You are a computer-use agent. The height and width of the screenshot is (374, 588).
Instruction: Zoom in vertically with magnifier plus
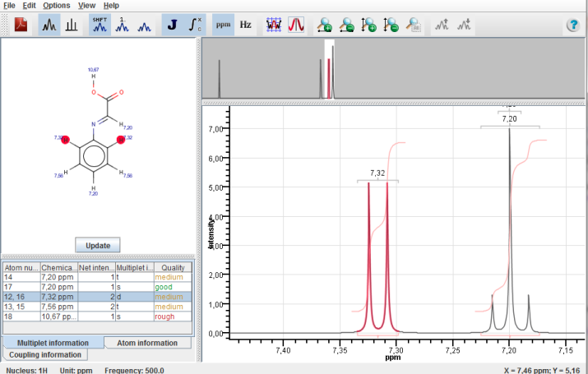[x=369, y=25]
